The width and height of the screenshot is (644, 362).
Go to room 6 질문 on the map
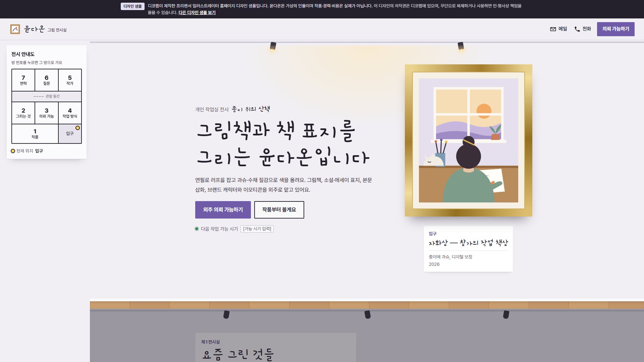tap(47, 80)
